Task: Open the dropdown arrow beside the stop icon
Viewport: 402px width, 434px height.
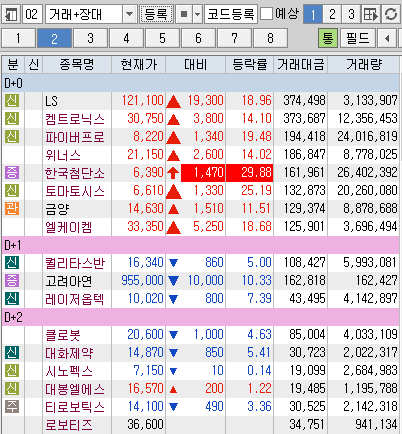Action: [x=198, y=14]
